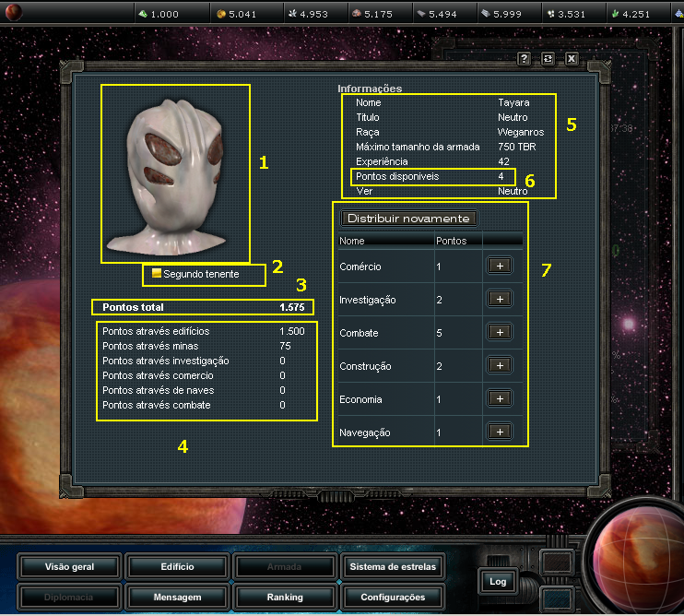The width and height of the screenshot is (684, 616).
Task: Open the Sistema de estrelas view
Action: pyautogui.click(x=393, y=566)
